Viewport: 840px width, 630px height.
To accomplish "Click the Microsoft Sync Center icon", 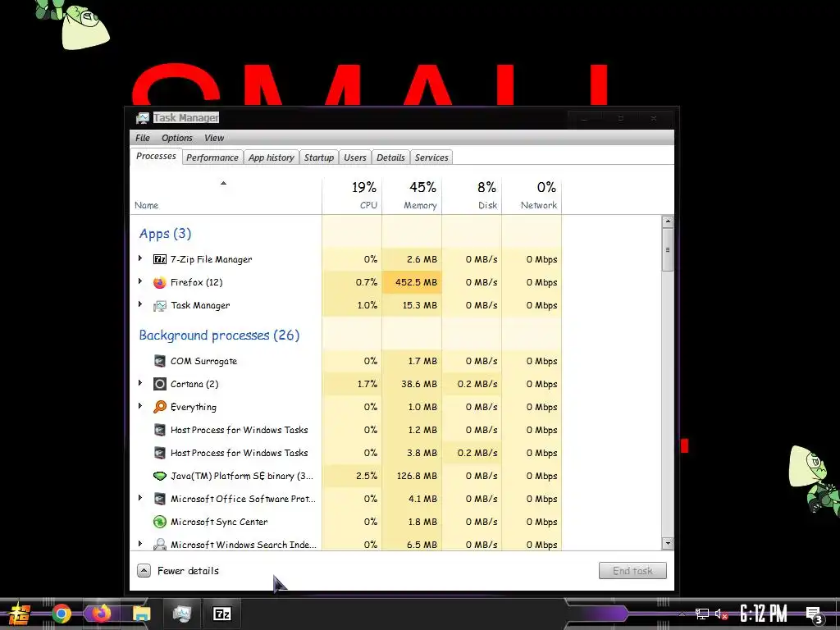I will point(160,522).
